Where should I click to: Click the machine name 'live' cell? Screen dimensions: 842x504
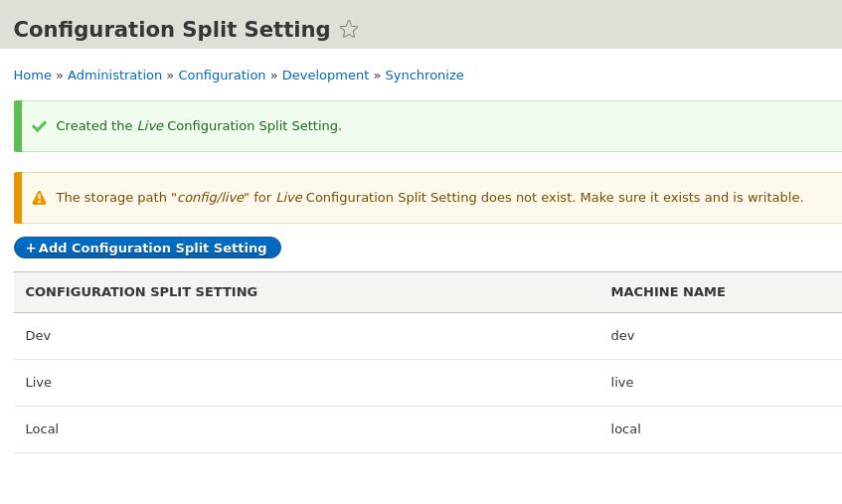tap(622, 382)
